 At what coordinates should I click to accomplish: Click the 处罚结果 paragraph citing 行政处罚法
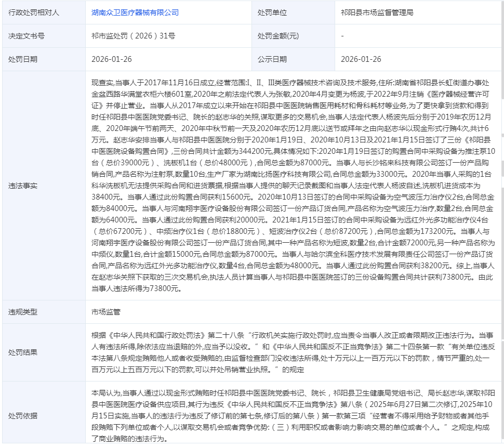[294, 352]
